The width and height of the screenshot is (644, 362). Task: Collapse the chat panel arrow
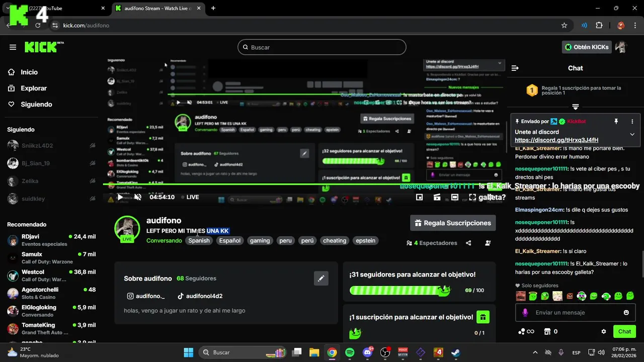pos(515,68)
